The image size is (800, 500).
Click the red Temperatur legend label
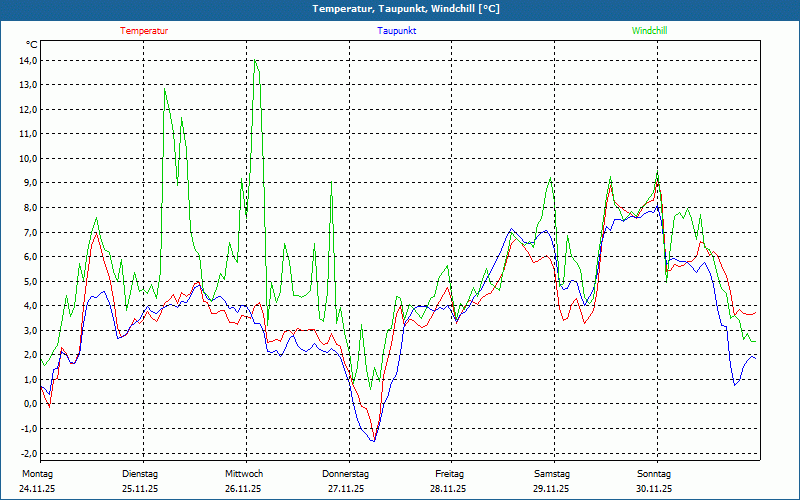(144, 31)
